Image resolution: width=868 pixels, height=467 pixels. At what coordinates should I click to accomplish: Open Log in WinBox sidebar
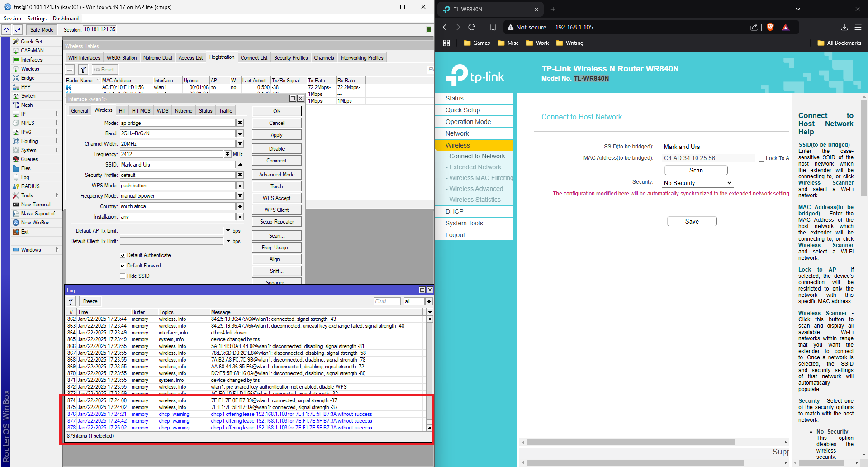pos(25,177)
